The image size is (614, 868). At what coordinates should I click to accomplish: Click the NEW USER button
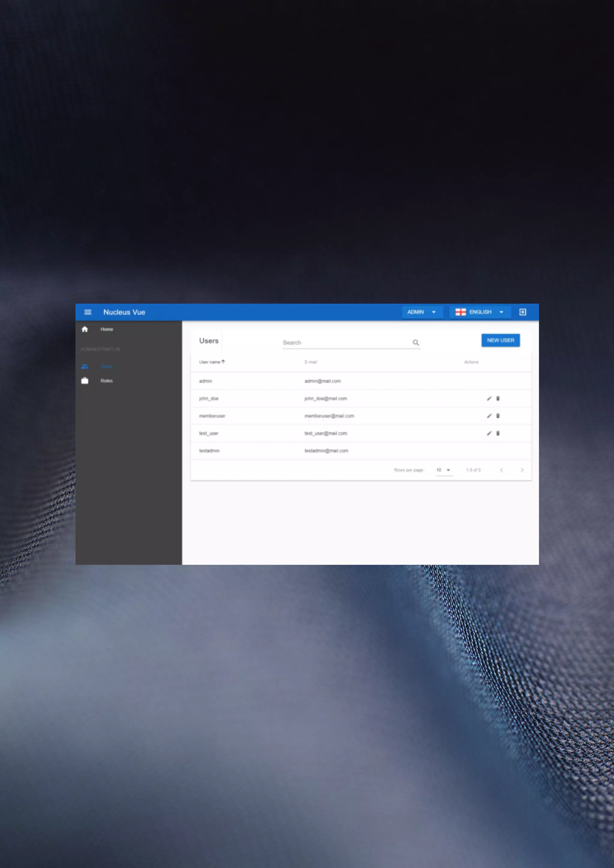[500, 340]
